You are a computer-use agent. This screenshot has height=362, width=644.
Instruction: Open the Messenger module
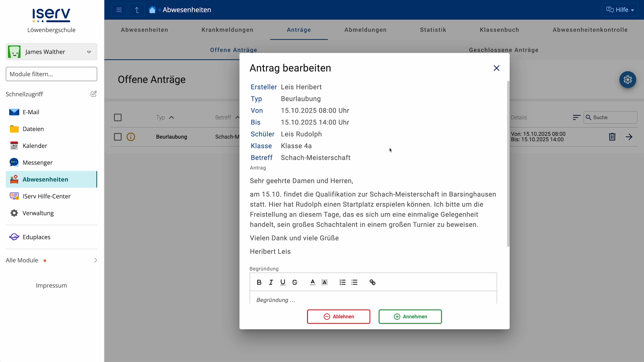(37, 162)
